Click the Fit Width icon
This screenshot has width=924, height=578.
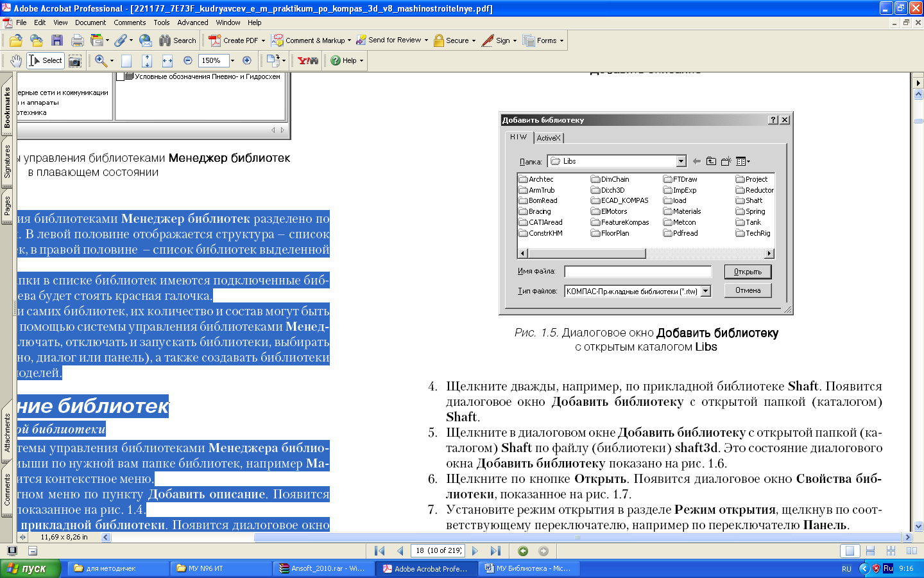(167, 60)
